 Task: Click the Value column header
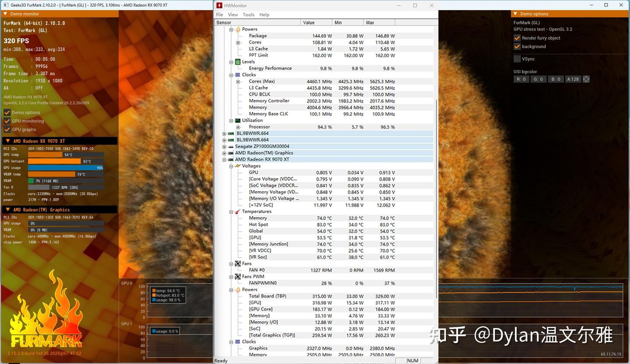click(316, 22)
